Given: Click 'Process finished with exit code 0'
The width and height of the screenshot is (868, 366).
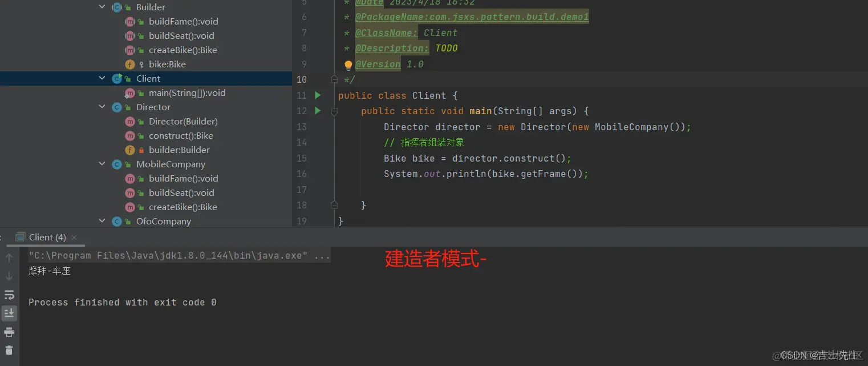Looking at the screenshot, I should pyautogui.click(x=123, y=302).
